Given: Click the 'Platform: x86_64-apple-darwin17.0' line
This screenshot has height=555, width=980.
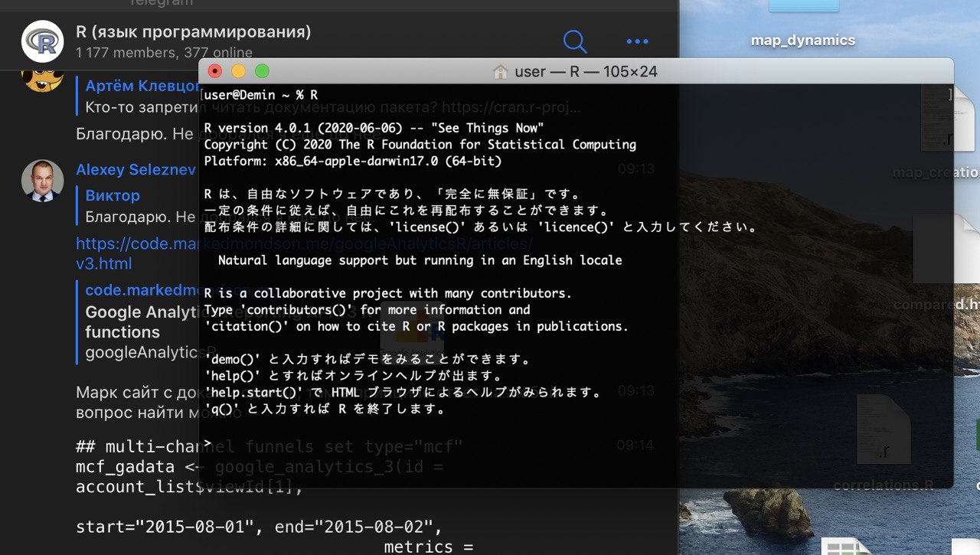Looking at the screenshot, I should 353,161.
